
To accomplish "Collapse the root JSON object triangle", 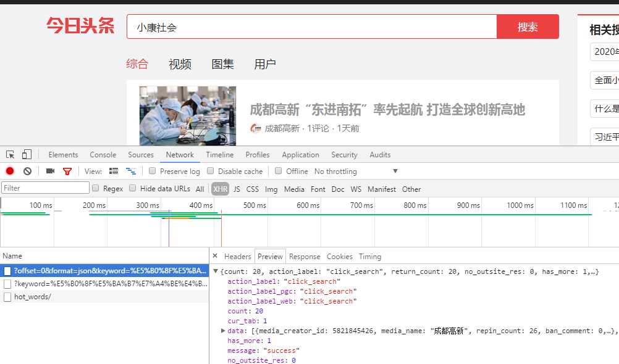I will 216,271.
